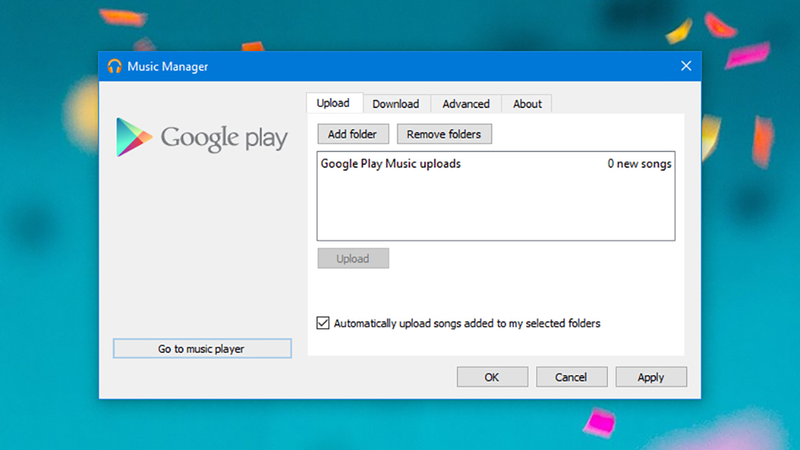Image resolution: width=800 pixels, height=450 pixels.
Task: Click Cancel to discard changes
Action: pos(571,377)
